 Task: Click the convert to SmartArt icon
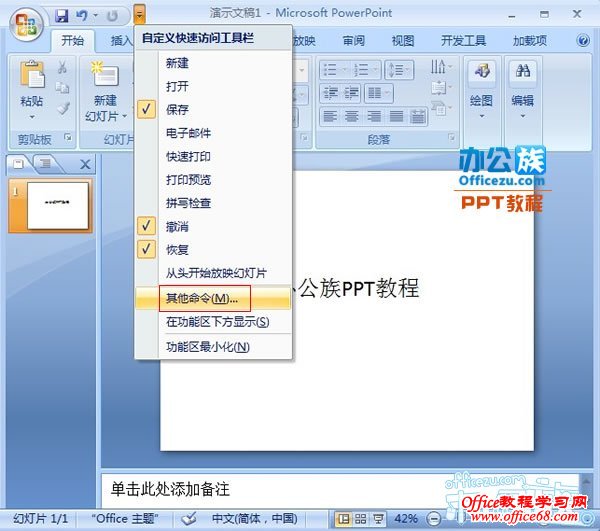click(x=441, y=108)
